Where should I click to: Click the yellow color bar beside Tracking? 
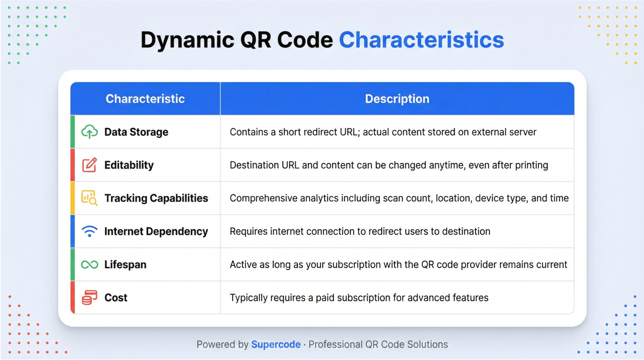[73, 198]
